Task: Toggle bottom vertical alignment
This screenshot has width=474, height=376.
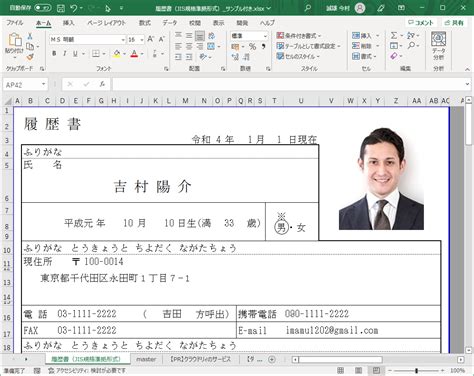Action: coord(200,36)
